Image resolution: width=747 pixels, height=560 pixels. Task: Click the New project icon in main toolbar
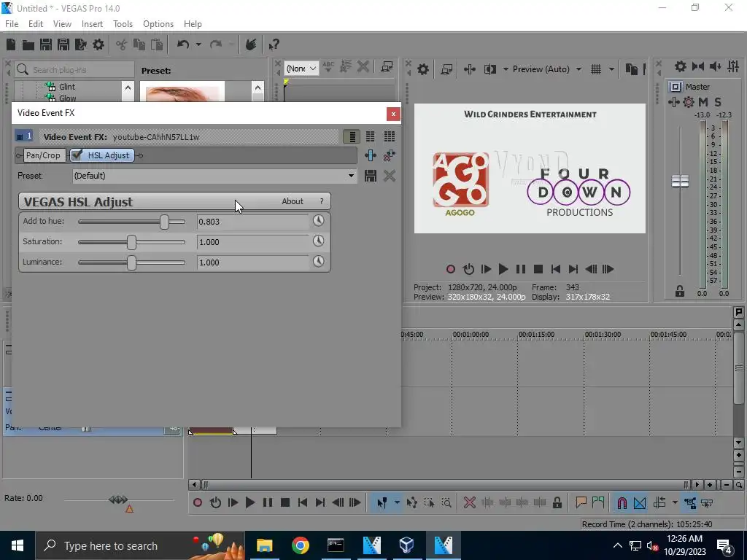click(x=11, y=44)
